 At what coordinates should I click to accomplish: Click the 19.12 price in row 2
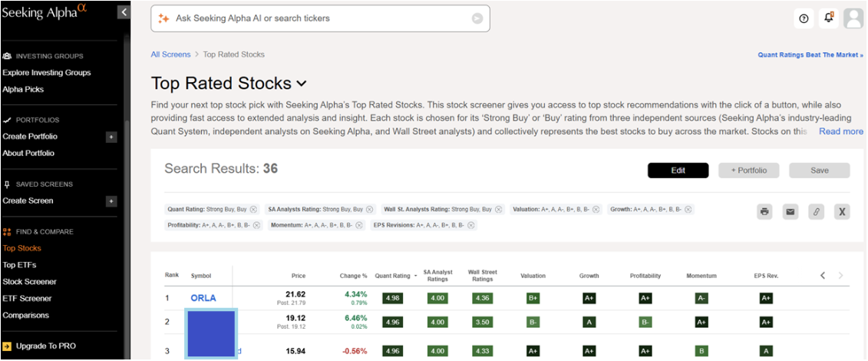tap(295, 318)
